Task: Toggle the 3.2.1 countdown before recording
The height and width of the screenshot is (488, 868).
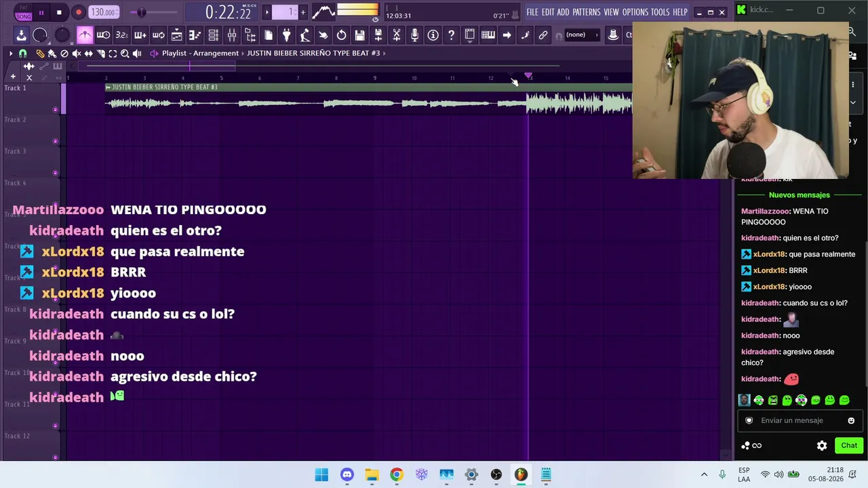Action: [x=121, y=35]
